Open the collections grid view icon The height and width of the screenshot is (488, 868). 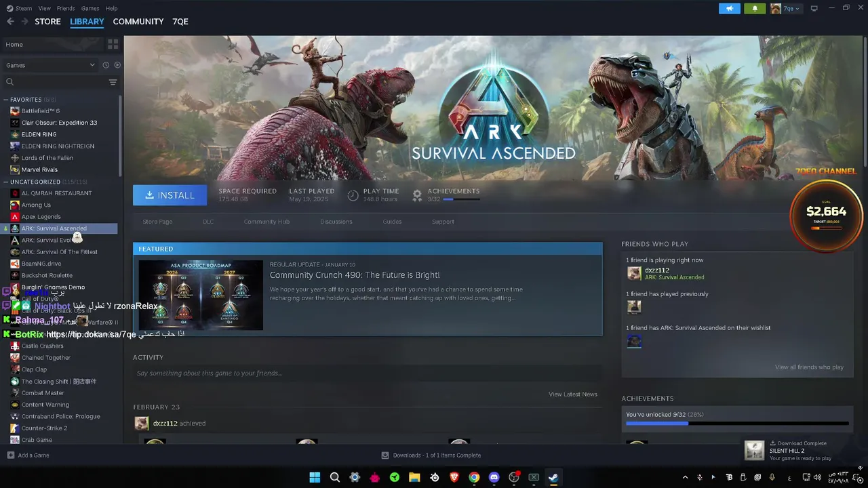(x=113, y=44)
